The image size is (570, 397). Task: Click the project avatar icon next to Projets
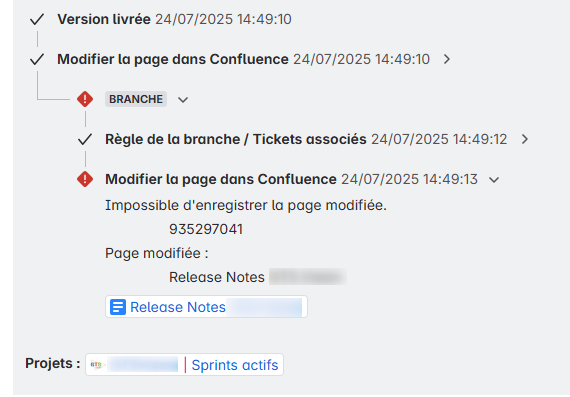pos(97,365)
